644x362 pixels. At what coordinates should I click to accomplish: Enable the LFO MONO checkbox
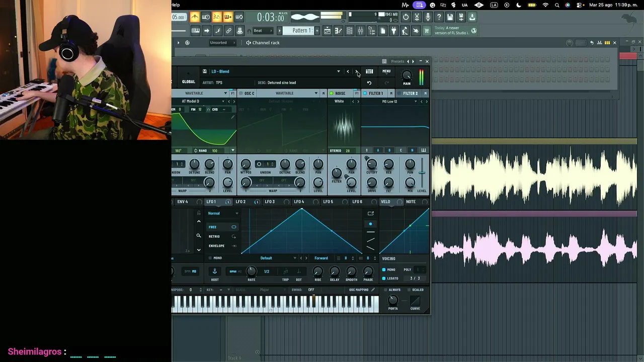(210, 258)
